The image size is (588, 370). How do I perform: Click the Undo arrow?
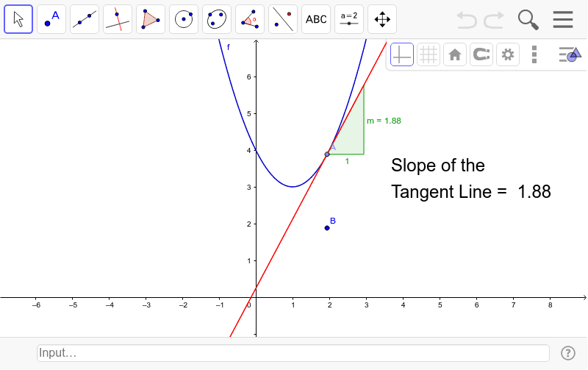[467, 20]
